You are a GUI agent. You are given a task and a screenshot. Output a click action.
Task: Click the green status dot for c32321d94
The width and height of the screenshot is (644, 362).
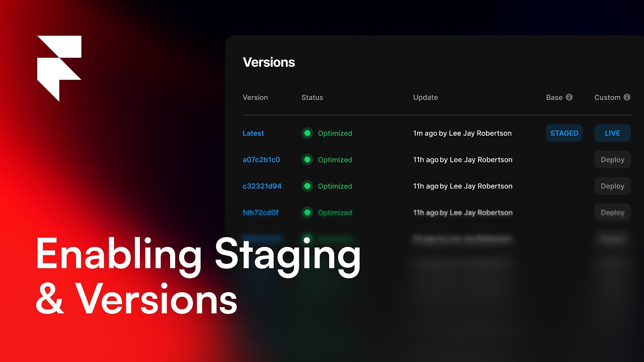(307, 186)
